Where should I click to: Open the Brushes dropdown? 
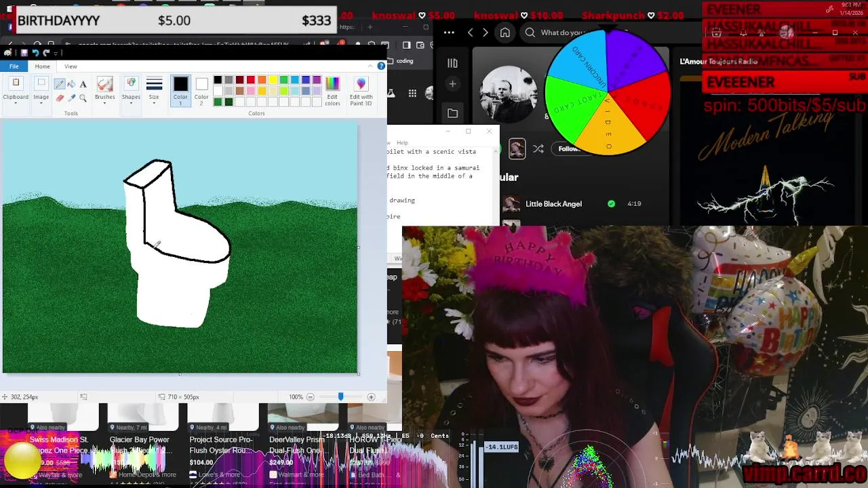pyautogui.click(x=104, y=90)
